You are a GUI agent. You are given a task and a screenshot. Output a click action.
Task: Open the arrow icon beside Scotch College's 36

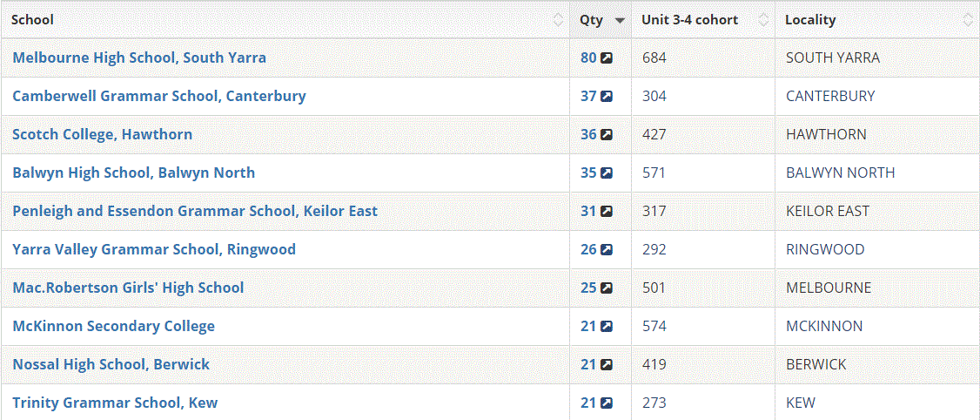tap(607, 135)
